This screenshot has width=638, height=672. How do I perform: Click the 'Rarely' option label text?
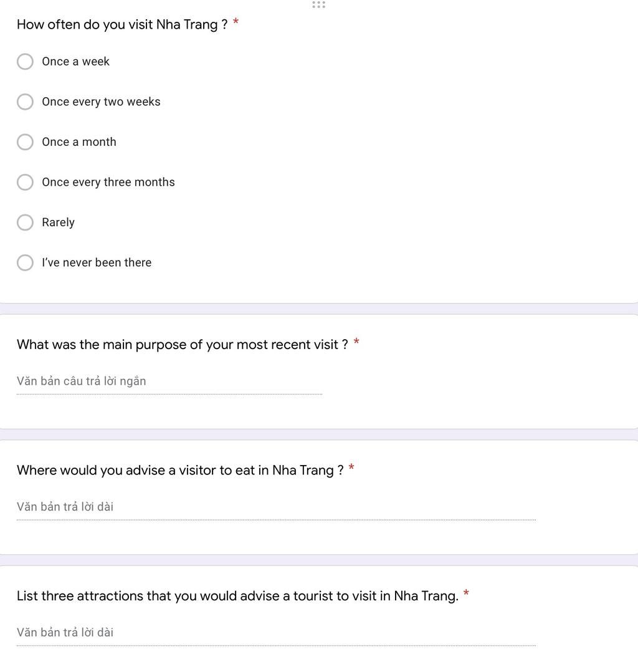tap(59, 223)
